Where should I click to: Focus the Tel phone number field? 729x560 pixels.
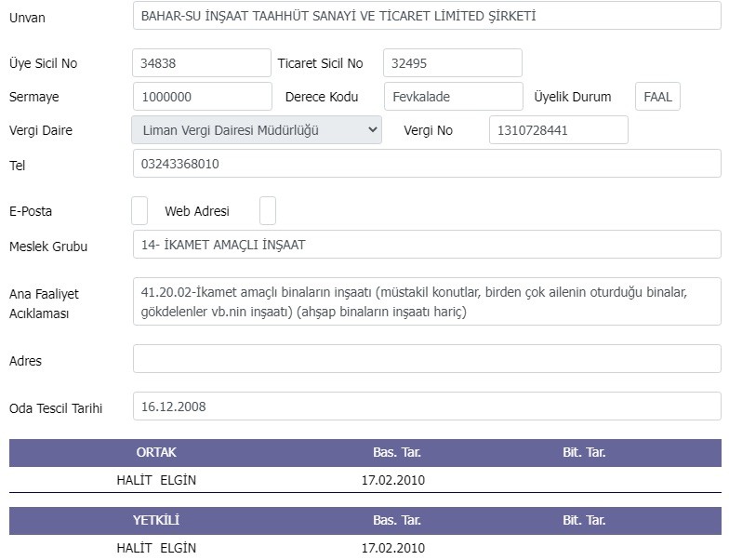point(427,164)
